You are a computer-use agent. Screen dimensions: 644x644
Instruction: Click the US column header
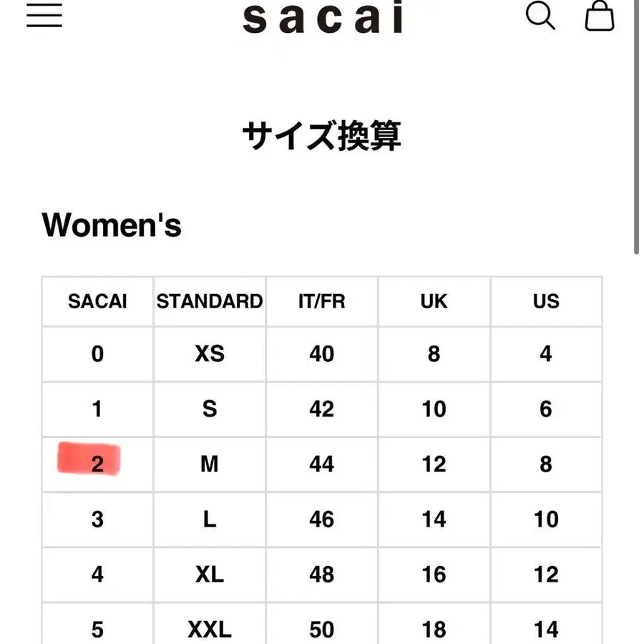[x=546, y=301]
